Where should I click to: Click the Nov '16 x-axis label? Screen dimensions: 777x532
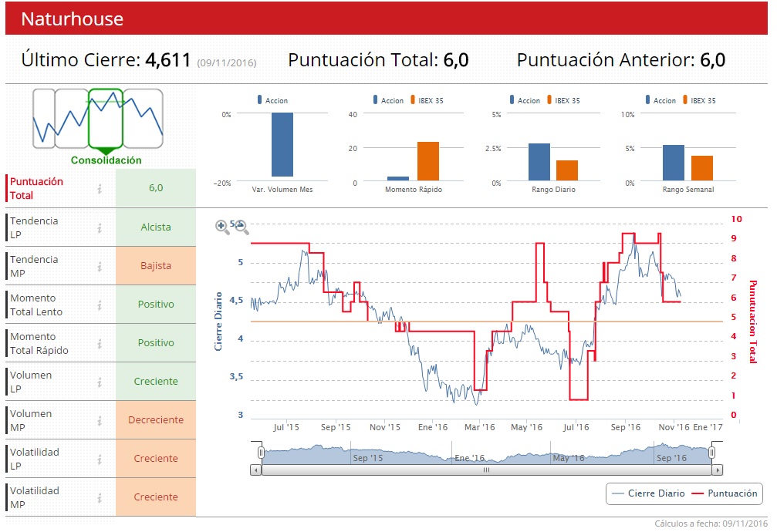[x=674, y=427]
